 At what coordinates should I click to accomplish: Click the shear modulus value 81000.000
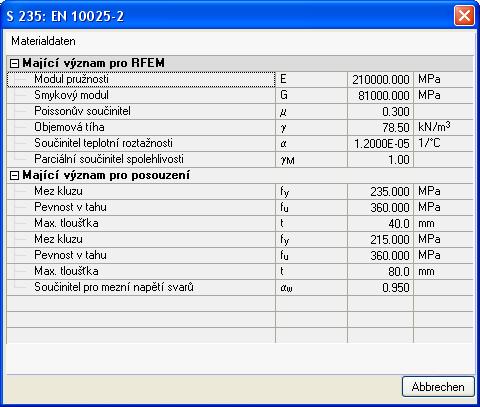pyautogui.click(x=380, y=96)
